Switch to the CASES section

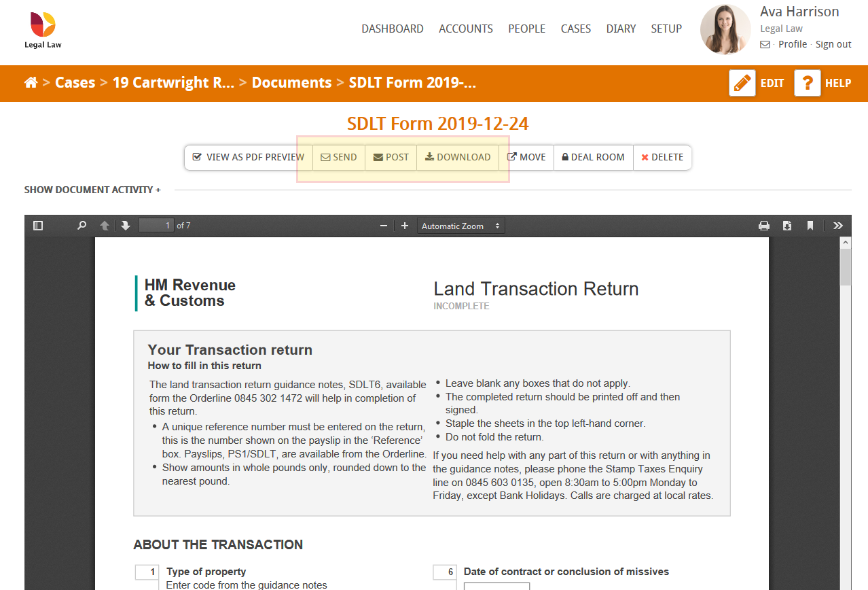[x=575, y=29]
